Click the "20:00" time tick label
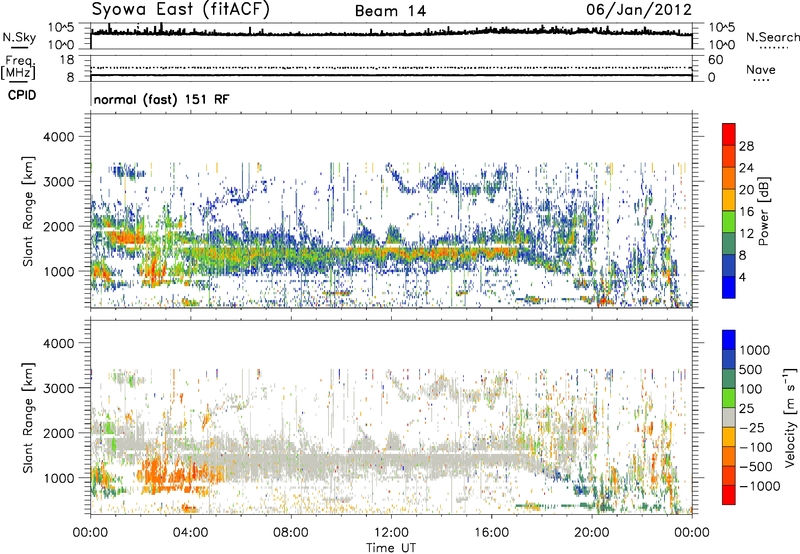Image resolution: width=800 pixels, height=554 pixels. click(591, 533)
